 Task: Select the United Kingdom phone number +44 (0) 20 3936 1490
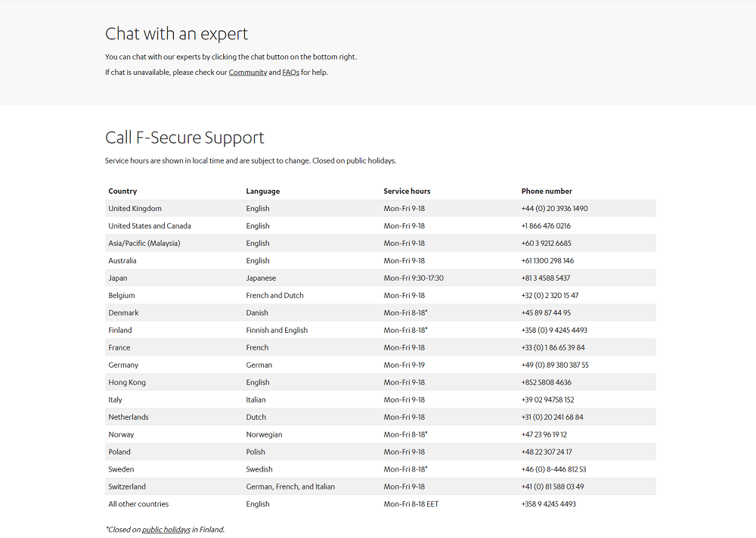(x=554, y=208)
